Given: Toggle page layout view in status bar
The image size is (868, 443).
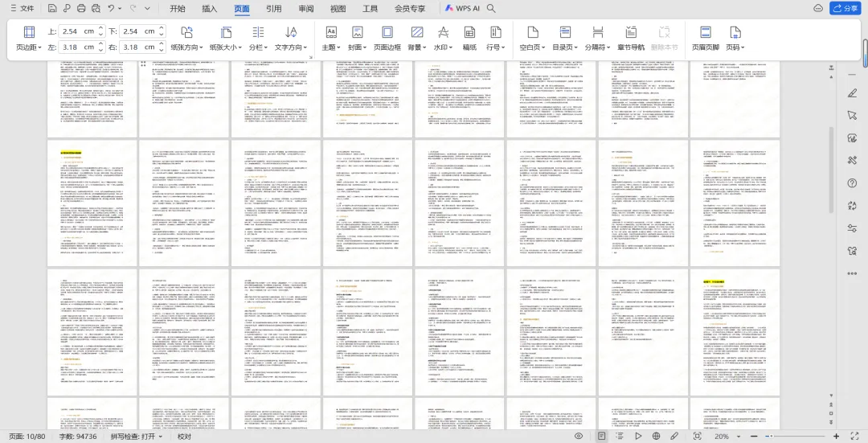Looking at the screenshot, I should pos(601,437).
